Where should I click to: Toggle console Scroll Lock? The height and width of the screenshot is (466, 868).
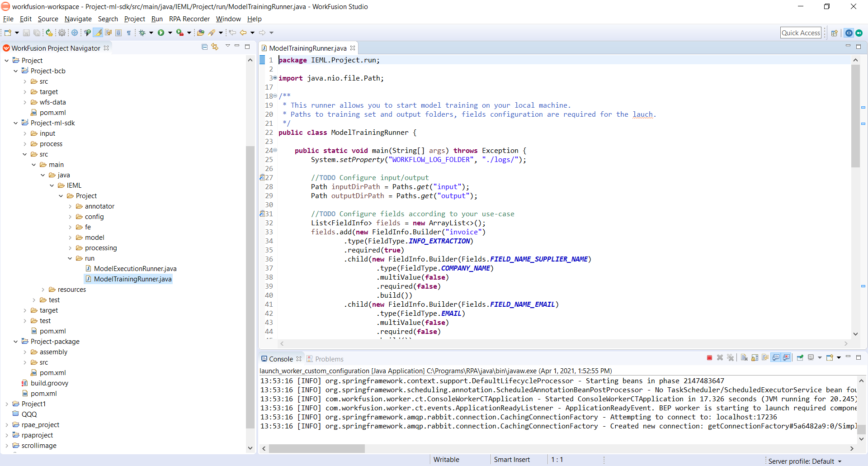click(x=755, y=358)
